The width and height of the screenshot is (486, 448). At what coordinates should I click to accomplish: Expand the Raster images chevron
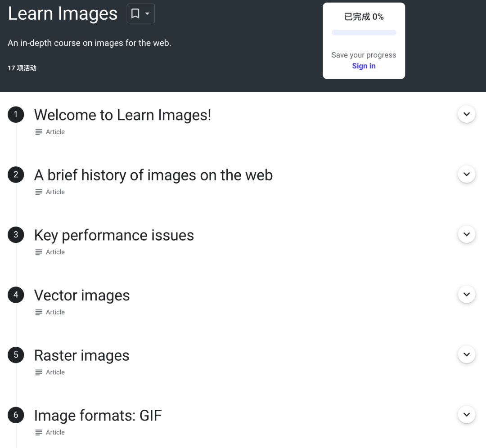click(x=467, y=354)
